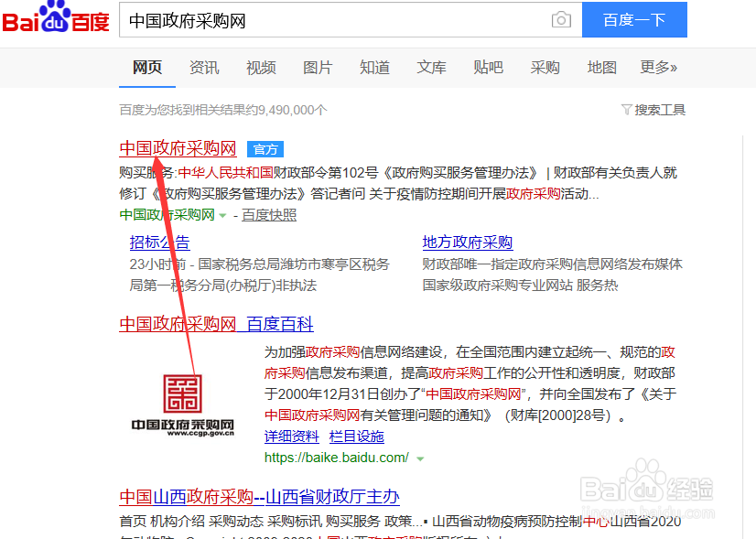Click the 官方 official badge
This screenshot has width=756, height=539.
point(265,149)
